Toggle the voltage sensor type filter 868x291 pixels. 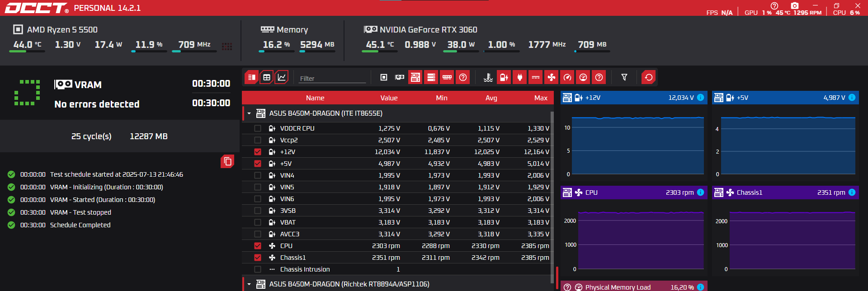coord(504,77)
